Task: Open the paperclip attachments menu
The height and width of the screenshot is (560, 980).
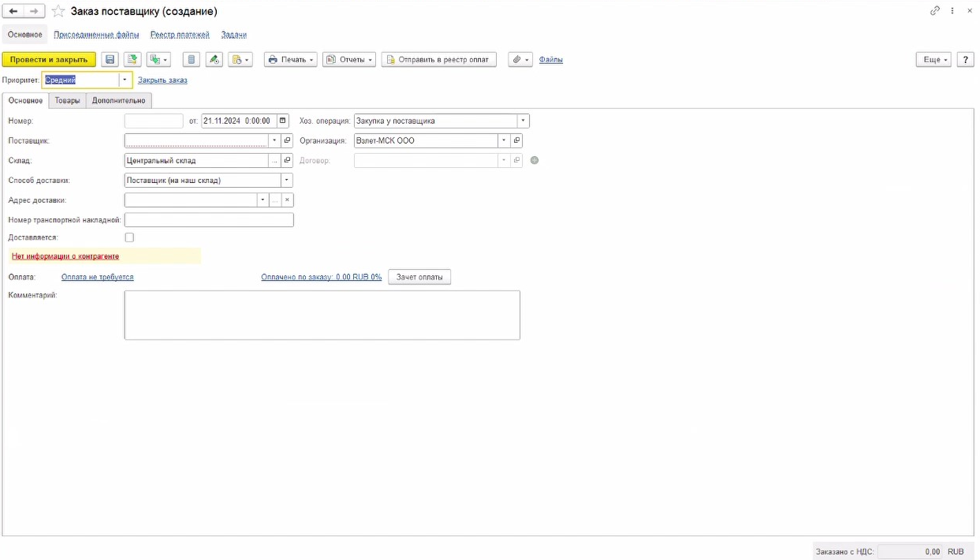Action: point(520,59)
